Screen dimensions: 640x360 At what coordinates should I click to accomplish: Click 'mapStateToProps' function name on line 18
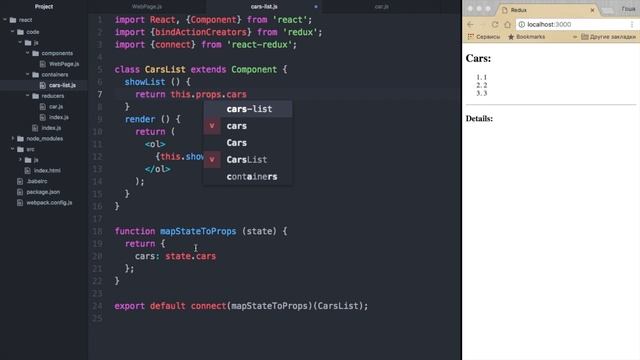[x=198, y=231]
